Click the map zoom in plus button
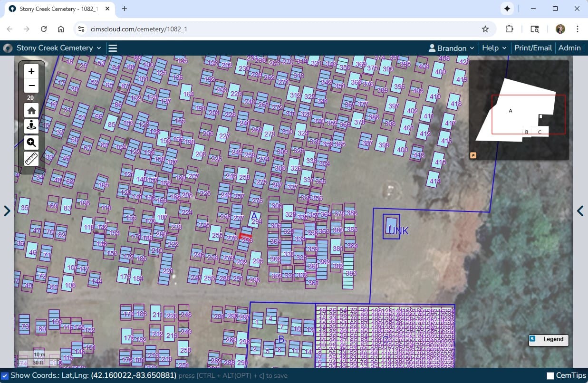588x383 pixels. (31, 71)
